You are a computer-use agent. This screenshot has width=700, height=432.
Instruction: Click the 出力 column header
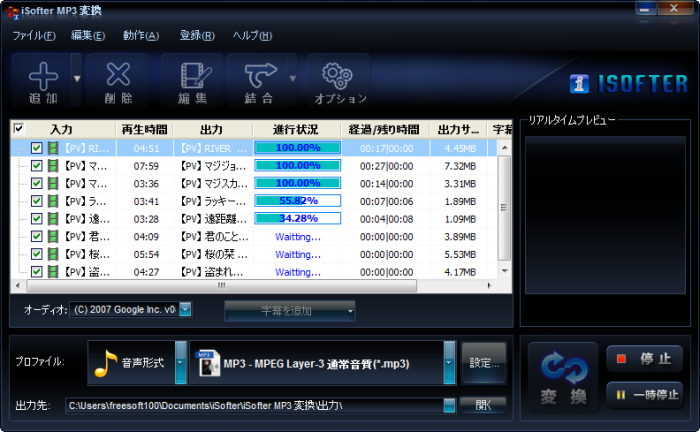click(x=213, y=129)
